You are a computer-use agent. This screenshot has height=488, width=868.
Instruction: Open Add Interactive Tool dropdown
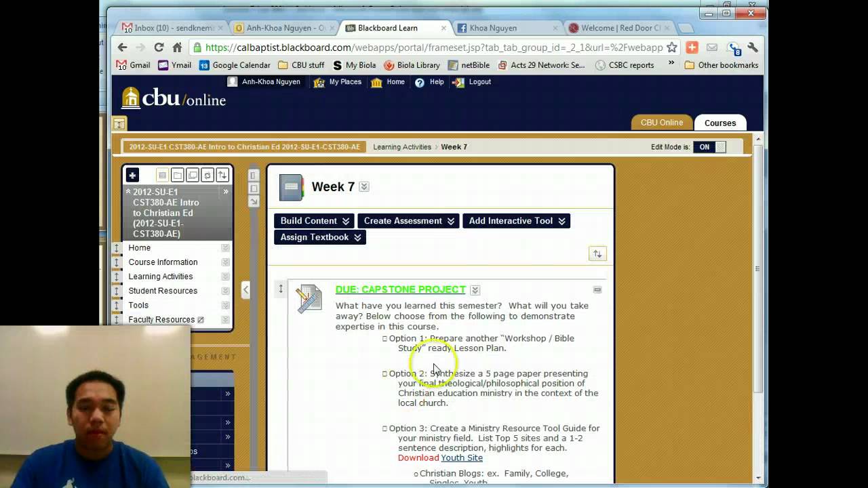click(x=516, y=221)
